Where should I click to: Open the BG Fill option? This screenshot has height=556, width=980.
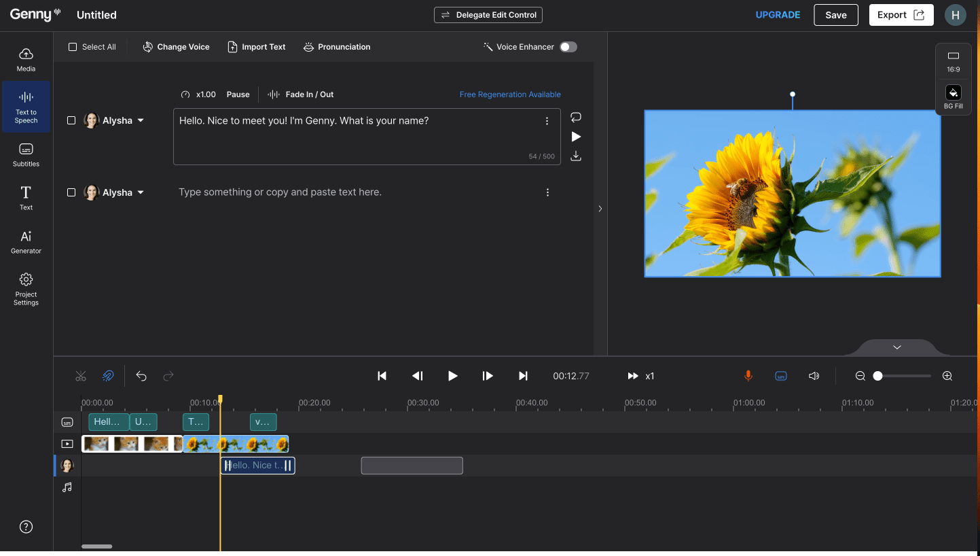click(953, 97)
